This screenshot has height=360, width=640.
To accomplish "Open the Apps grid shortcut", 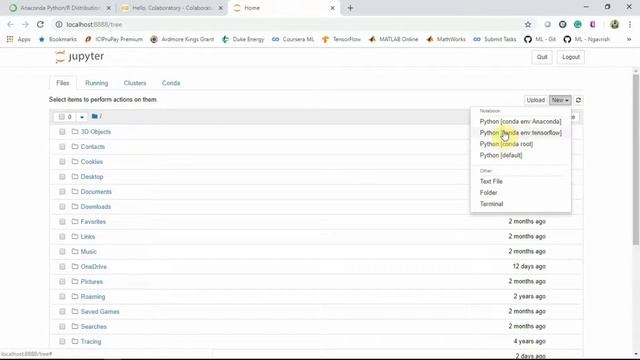I will 18,39.
